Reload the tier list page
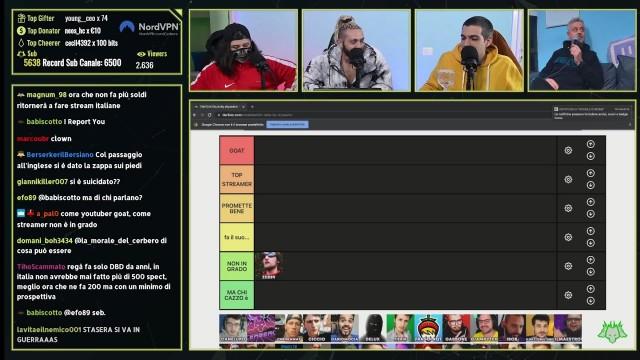This screenshot has height=360, width=640. pyautogui.click(x=209, y=115)
